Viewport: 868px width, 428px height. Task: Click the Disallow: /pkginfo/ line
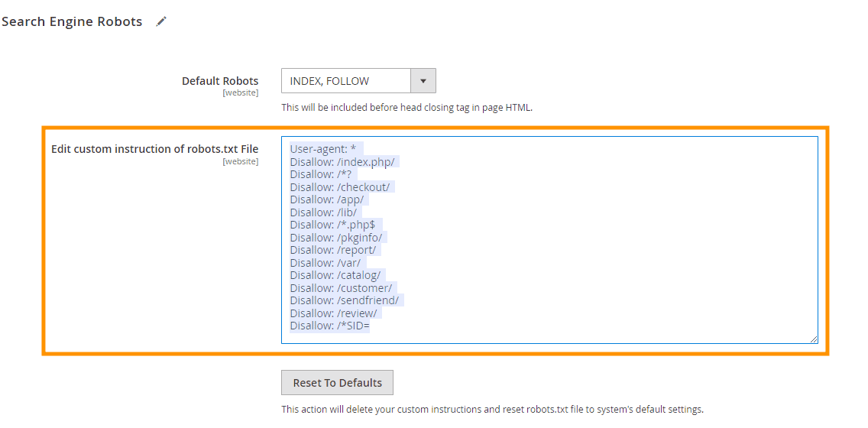coord(335,238)
